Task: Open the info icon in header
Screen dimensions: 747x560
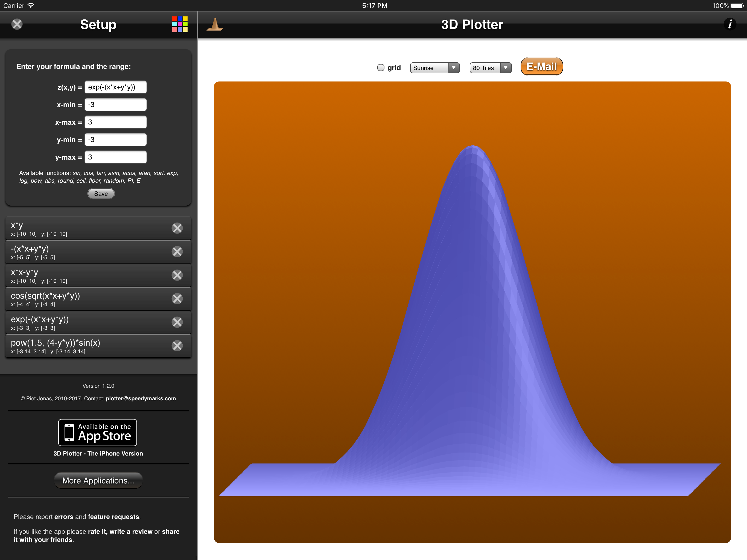Action: coord(730,24)
